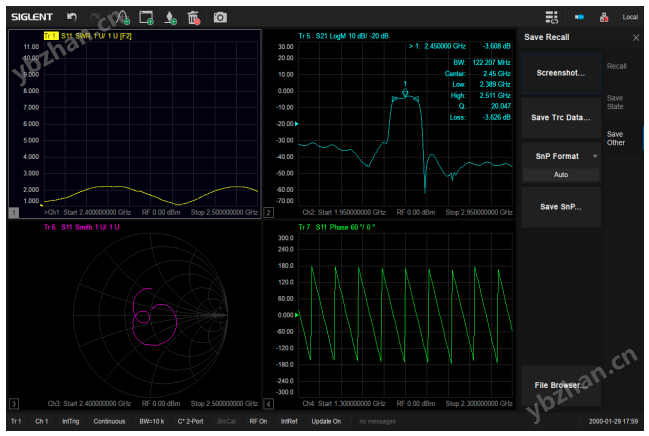Click the Save Recall panel title
Screen dimensions: 649x436
point(547,37)
